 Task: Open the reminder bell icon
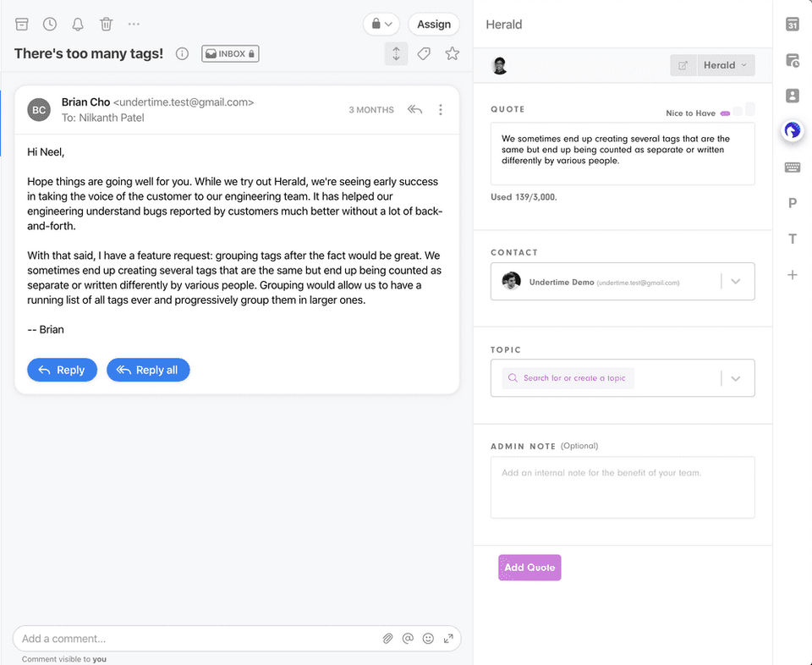tap(78, 24)
